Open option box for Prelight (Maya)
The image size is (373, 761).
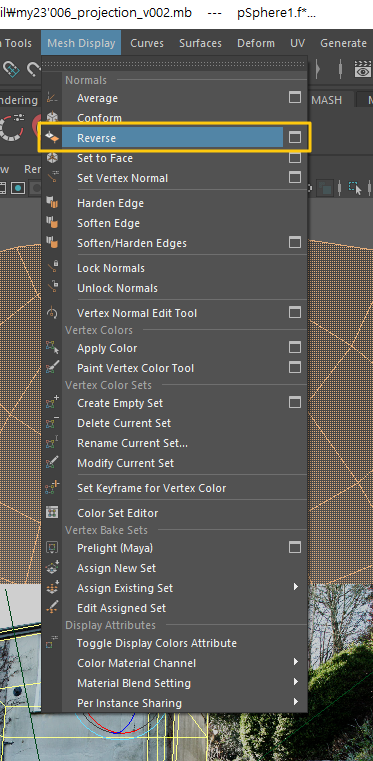[x=295, y=547]
